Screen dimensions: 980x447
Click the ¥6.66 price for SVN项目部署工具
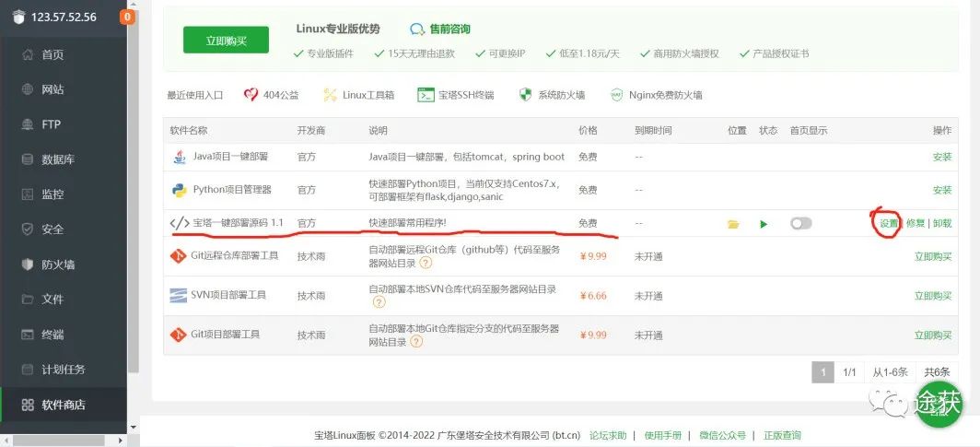(593, 296)
